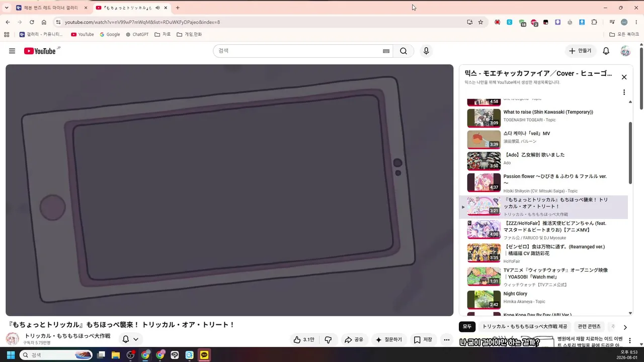This screenshot has height=362, width=644.
Task: Play the 스다 케이나 veil MV item
Action: [x=544, y=140]
